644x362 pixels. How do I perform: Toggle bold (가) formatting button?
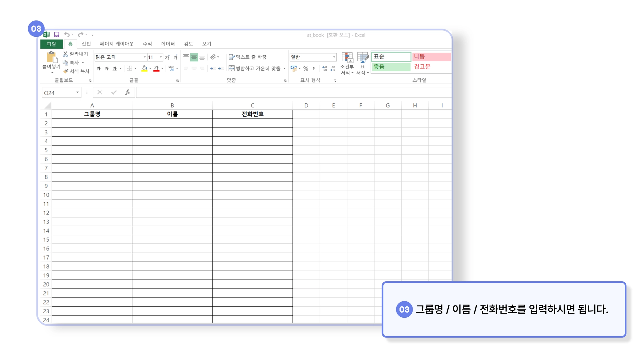(x=99, y=69)
